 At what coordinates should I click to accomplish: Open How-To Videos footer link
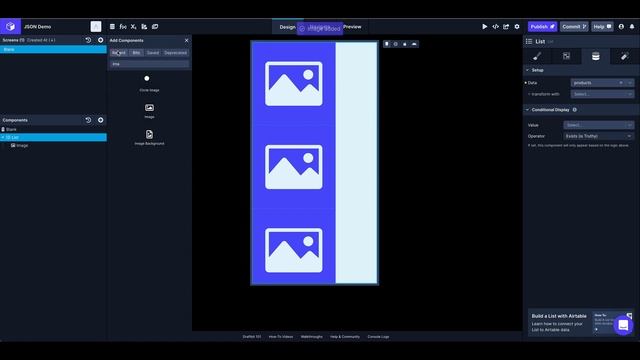tap(281, 337)
